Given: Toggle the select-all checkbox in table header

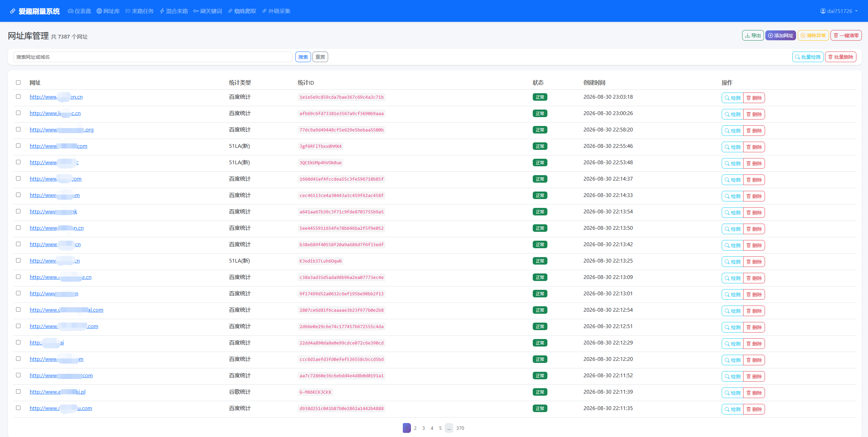Looking at the screenshot, I should point(18,83).
